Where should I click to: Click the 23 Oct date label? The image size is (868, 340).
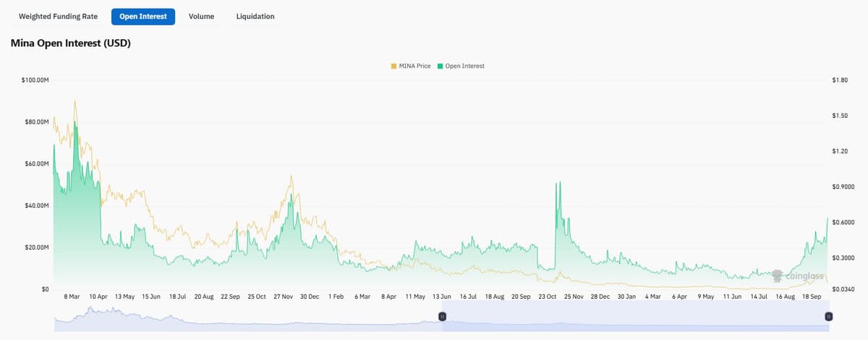click(548, 297)
